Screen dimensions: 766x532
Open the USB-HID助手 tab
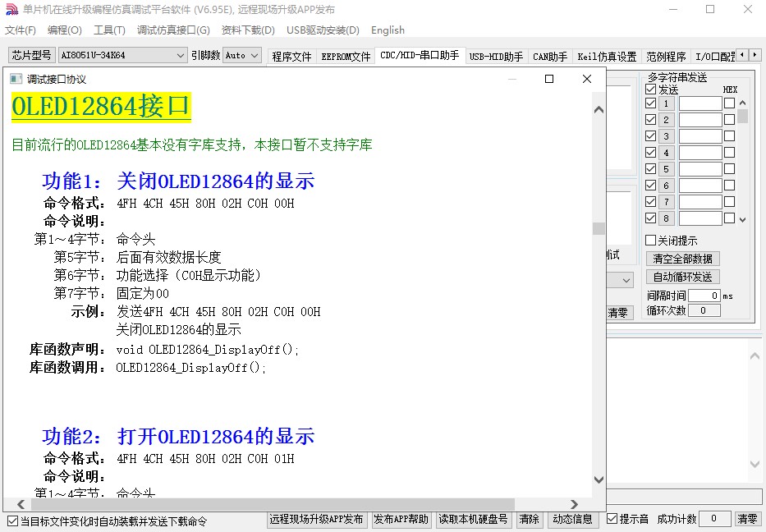pos(496,57)
